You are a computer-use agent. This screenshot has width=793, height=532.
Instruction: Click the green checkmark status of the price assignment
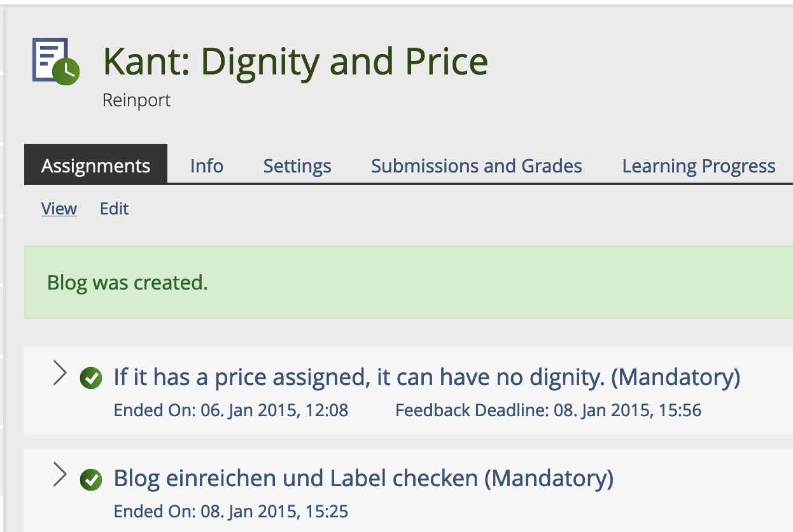click(91, 379)
